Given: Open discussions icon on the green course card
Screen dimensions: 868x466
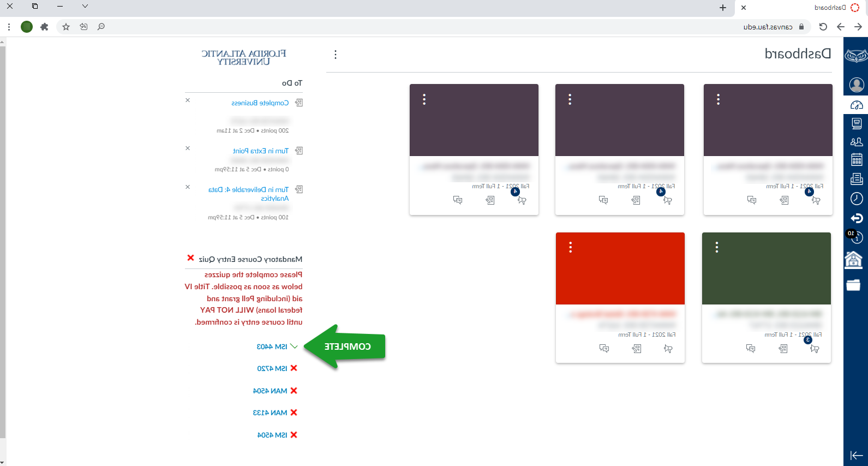Looking at the screenshot, I should 751,349.
